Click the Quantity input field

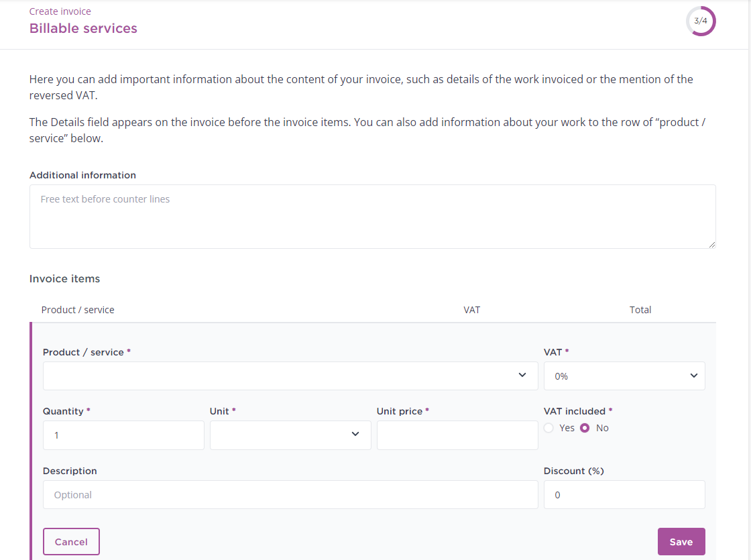[x=123, y=435]
